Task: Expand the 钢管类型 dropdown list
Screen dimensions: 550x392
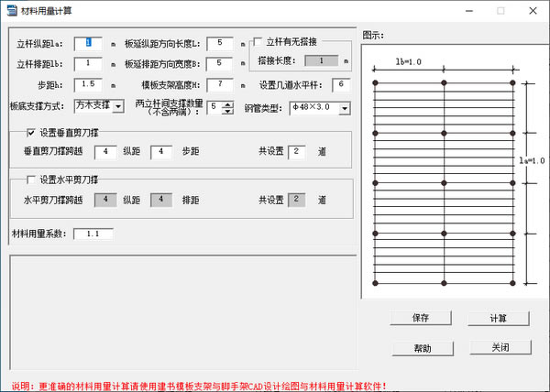Action: (344, 108)
